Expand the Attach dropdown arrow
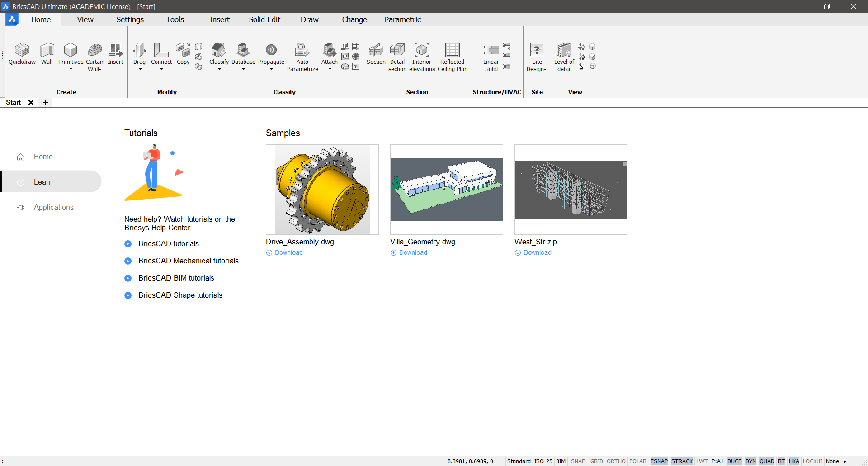868x466 pixels. (330, 69)
